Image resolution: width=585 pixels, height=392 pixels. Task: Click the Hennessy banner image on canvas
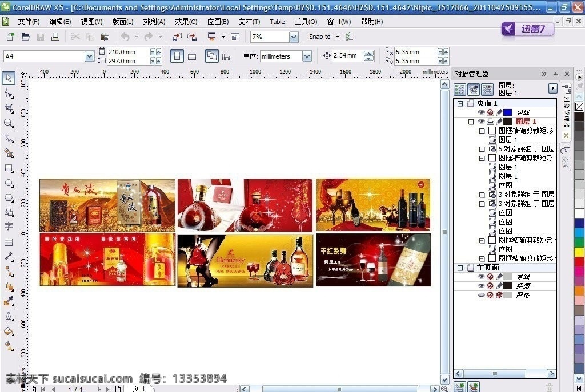(245, 261)
